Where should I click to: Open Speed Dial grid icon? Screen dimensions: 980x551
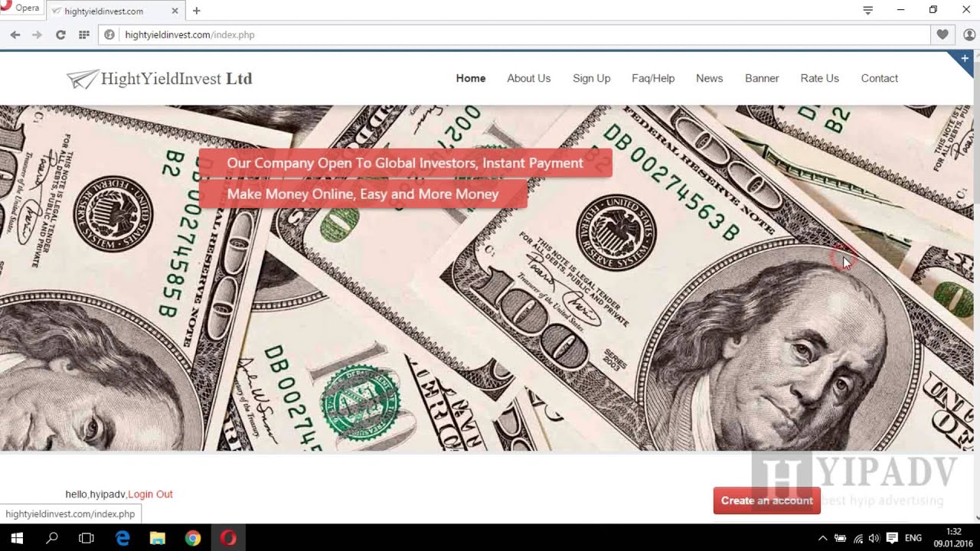tap(84, 34)
